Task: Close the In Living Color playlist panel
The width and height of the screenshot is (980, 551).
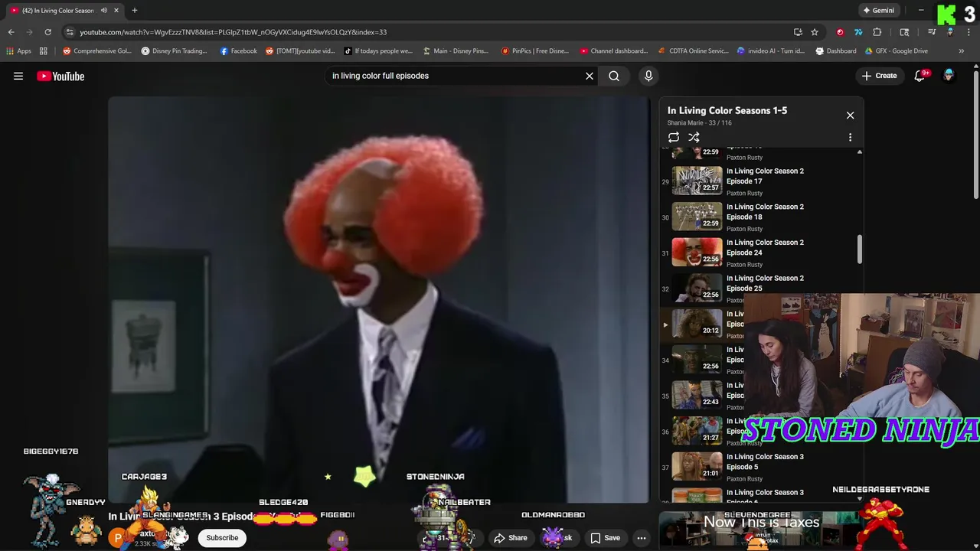Action: point(850,115)
